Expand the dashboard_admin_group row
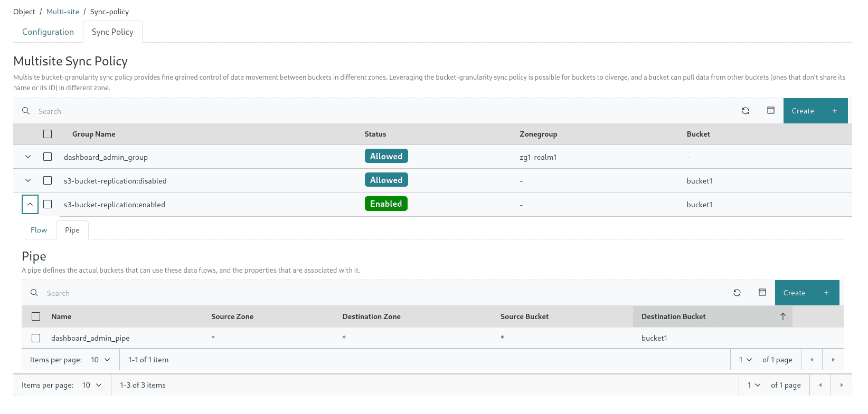This screenshot has height=414, width=868. pyautogui.click(x=28, y=157)
